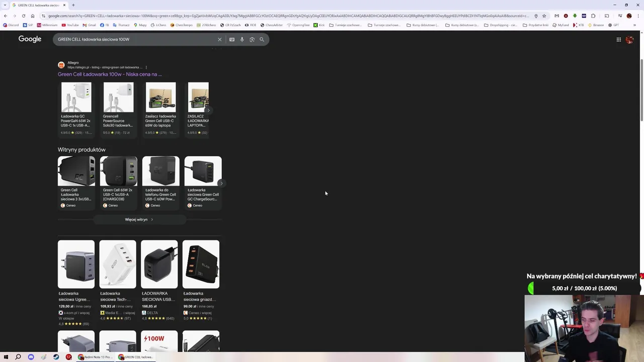
Task: Click the page vertical scrollbar thumb
Action: click(641, 89)
